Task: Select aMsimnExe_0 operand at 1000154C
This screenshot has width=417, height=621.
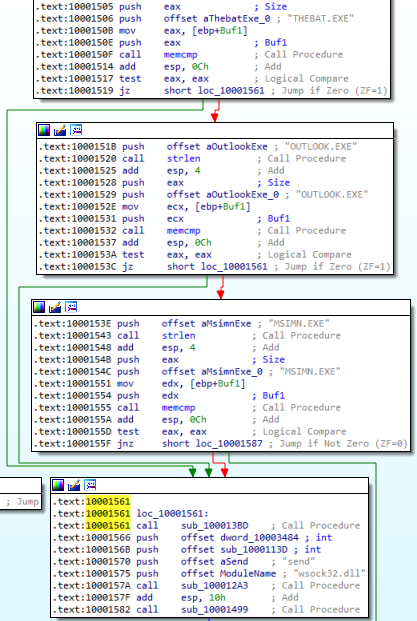Action: point(232,371)
